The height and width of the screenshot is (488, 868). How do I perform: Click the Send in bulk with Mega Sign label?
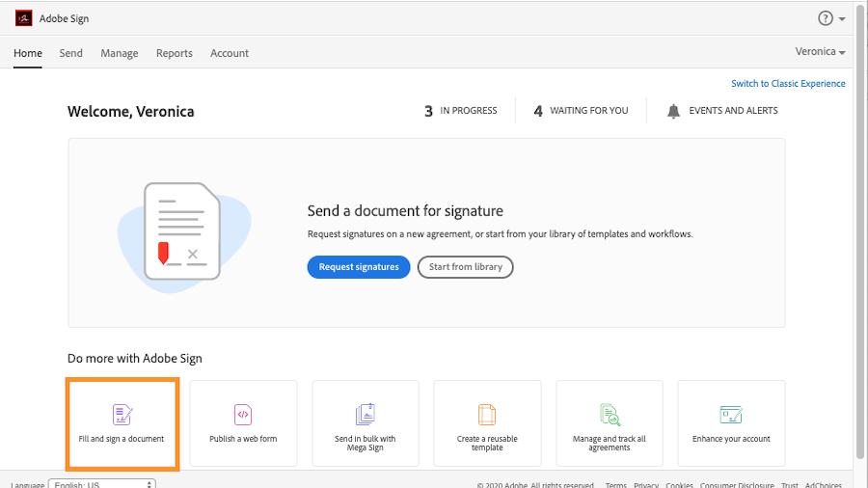click(x=365, y=444)
